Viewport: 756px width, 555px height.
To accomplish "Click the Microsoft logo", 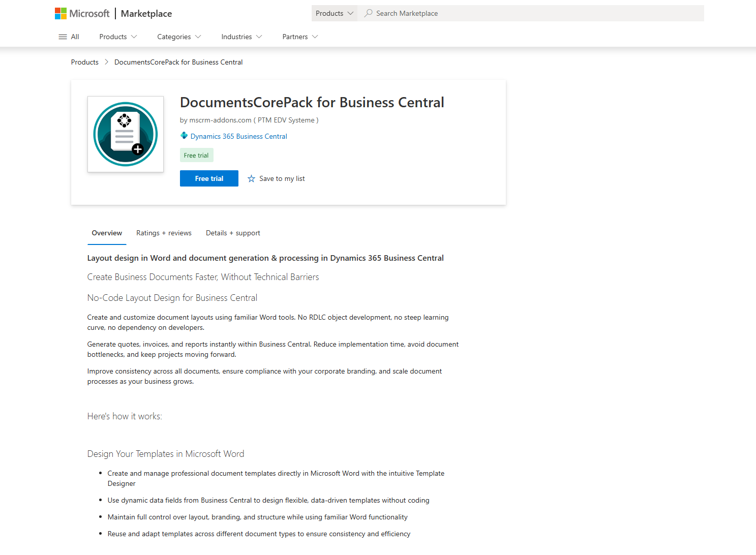I will [x=82, y=14].
